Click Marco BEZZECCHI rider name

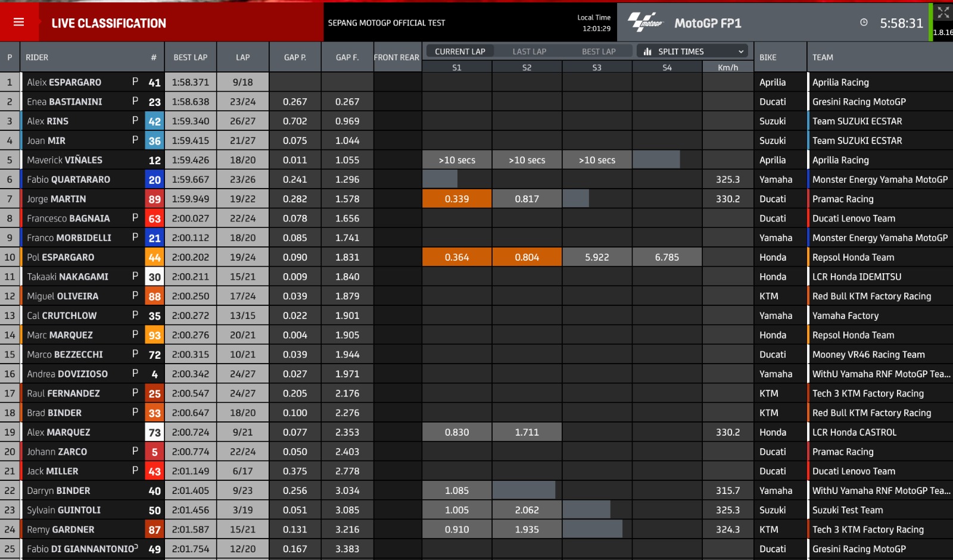pos(65,355)
